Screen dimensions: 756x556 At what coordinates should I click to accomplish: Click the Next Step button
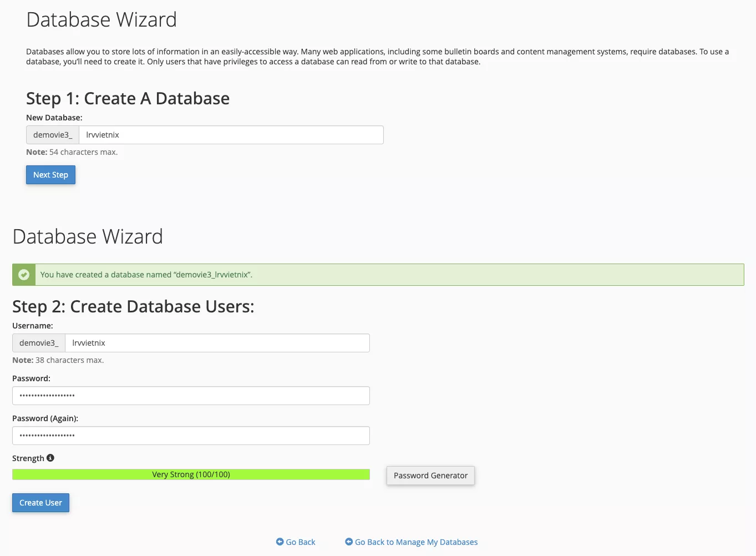pos(50,174)
